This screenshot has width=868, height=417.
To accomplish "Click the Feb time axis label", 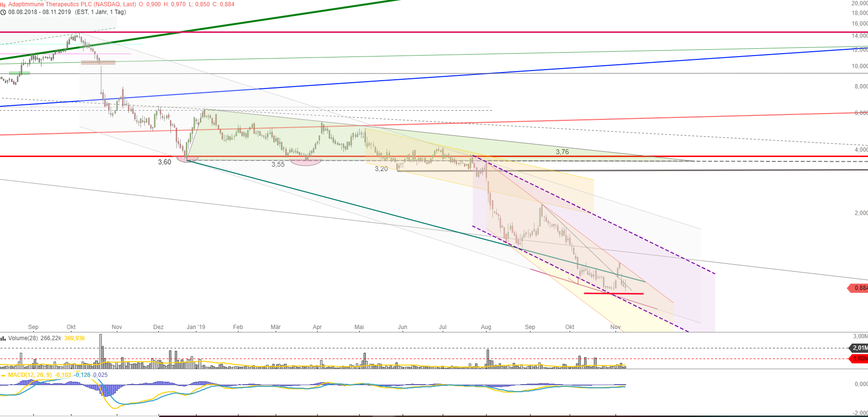I will coord(238,327).
